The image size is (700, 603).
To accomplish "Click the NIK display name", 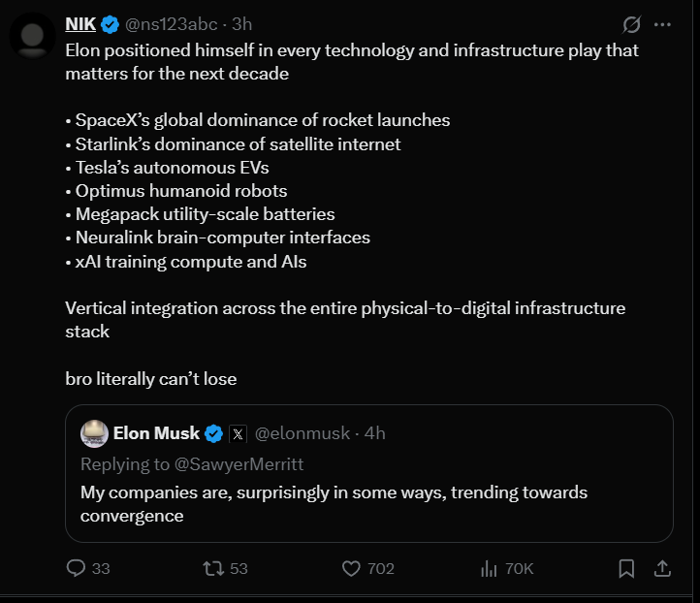I will pos(80,24).
